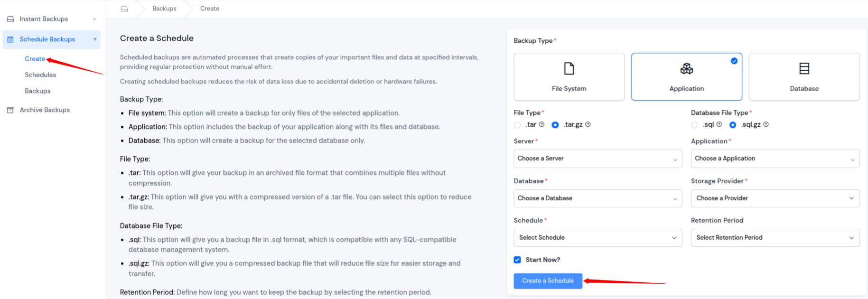Open the Schedules section in sidebar
This screenshot has width=868, height=299.
click(40, 75)
